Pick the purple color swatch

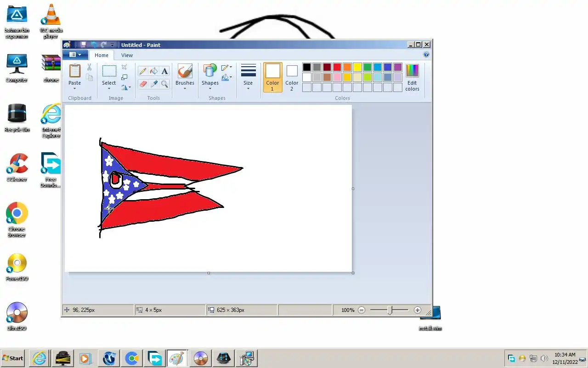pyautogui.click(x=398, y=67)
